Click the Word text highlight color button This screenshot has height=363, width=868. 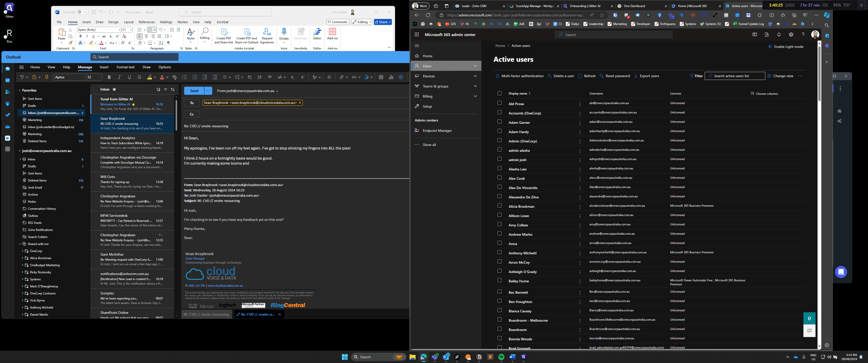(91, 43)
